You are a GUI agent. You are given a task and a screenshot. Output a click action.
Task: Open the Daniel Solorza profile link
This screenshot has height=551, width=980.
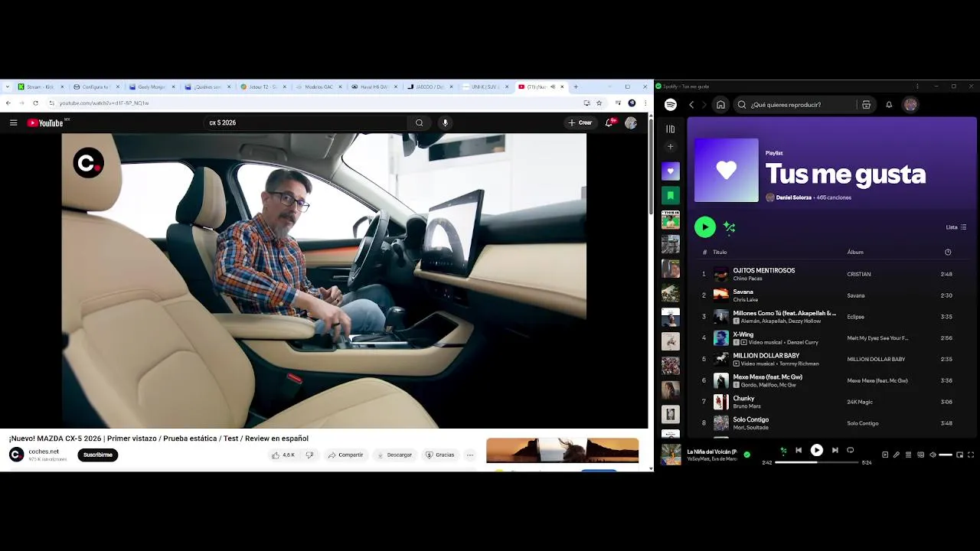[x=793, y=197]
